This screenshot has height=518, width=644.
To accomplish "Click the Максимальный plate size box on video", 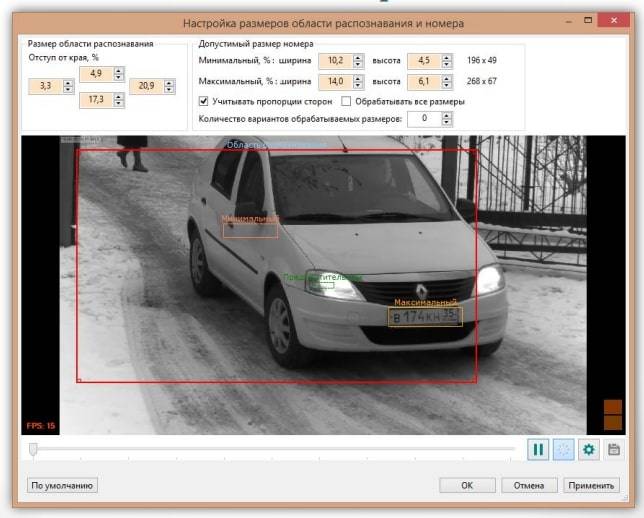I will click(424, 317).
